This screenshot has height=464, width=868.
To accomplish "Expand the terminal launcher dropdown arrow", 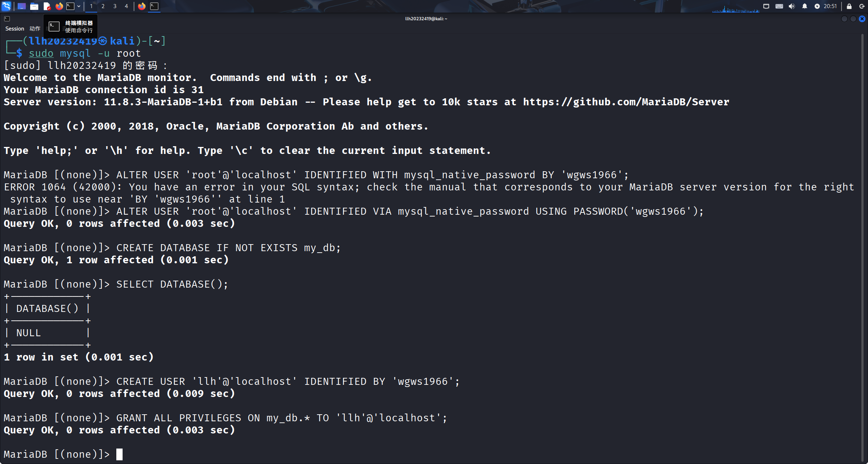I will (79, 6).
